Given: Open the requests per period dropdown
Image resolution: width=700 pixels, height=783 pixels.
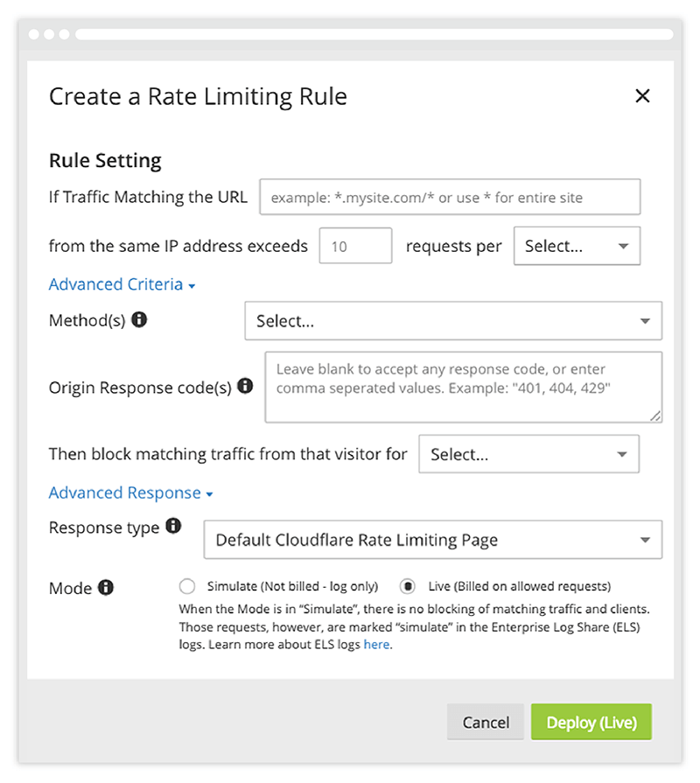Looking at the screenshot, I should pos(577,246).
